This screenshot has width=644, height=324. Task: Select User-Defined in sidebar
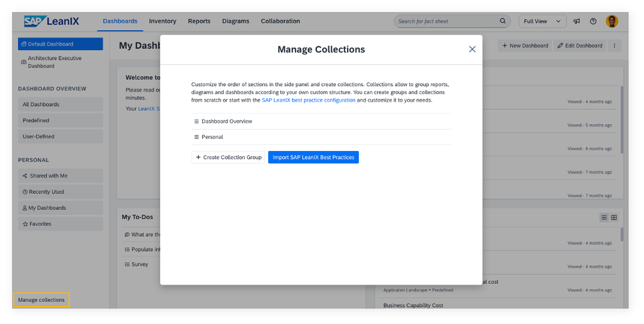pos(60,136)
